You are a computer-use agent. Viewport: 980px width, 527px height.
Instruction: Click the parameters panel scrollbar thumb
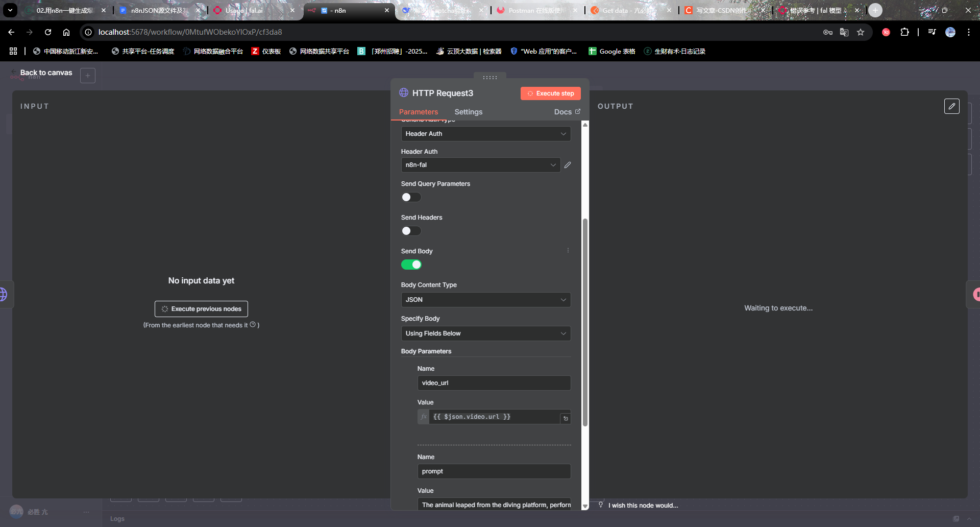(x=585, y=322)
